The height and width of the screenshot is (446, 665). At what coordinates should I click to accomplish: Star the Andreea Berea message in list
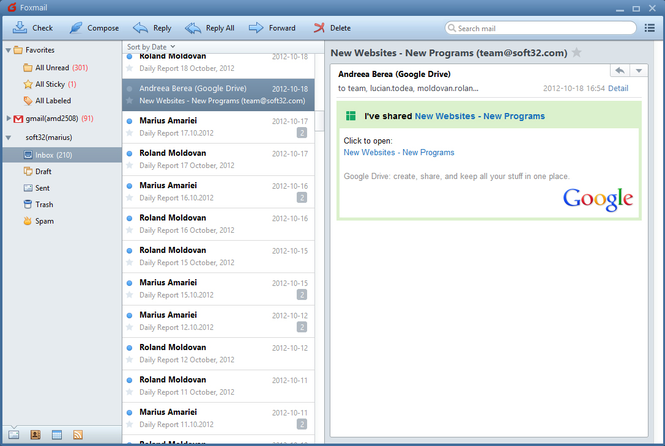[x=130, y=100]
